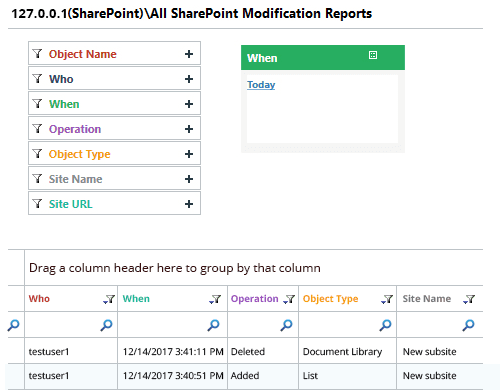Click the search magnifier in the Operation column
The height and width of the screenshot is (390, 500).
coord(286,325)
